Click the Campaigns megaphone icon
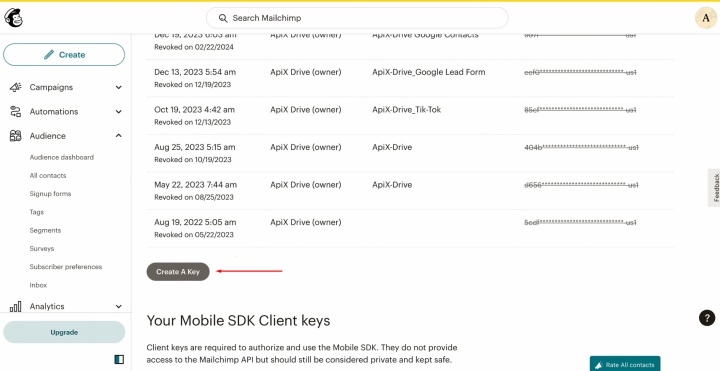 (16, 87)
